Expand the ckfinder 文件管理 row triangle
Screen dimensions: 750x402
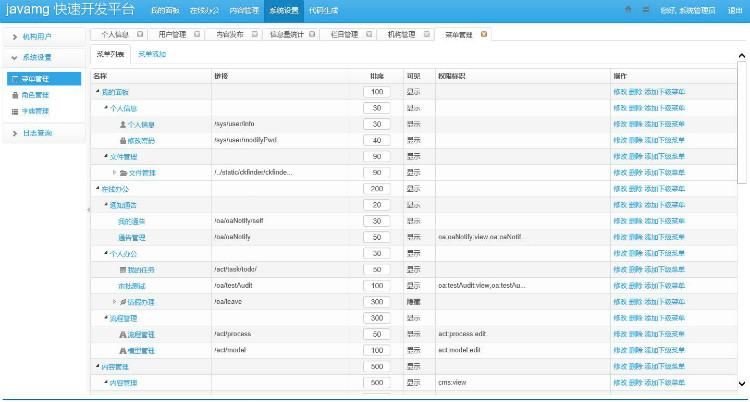(114, 172)
